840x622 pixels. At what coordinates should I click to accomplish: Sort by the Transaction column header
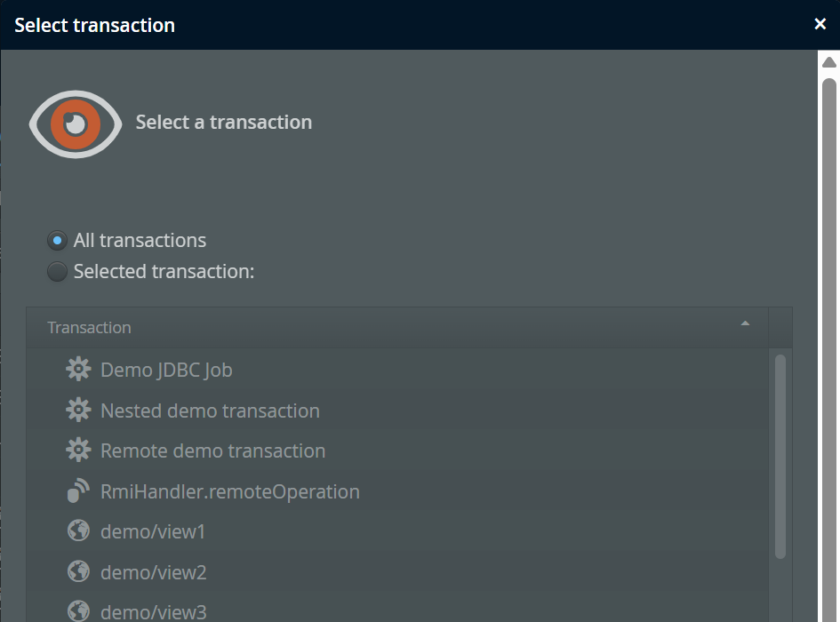click(89, 328)
